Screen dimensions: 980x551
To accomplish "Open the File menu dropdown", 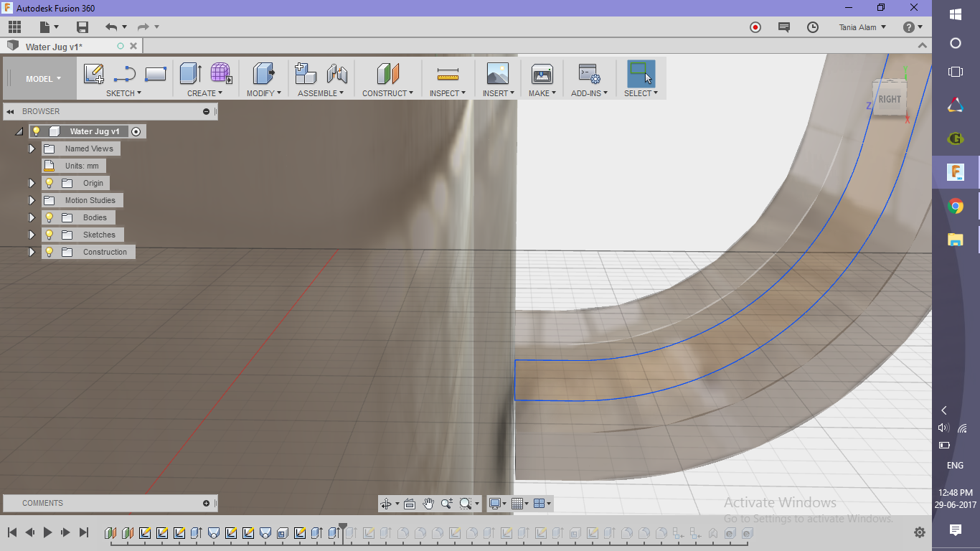I will click(49, 27).
